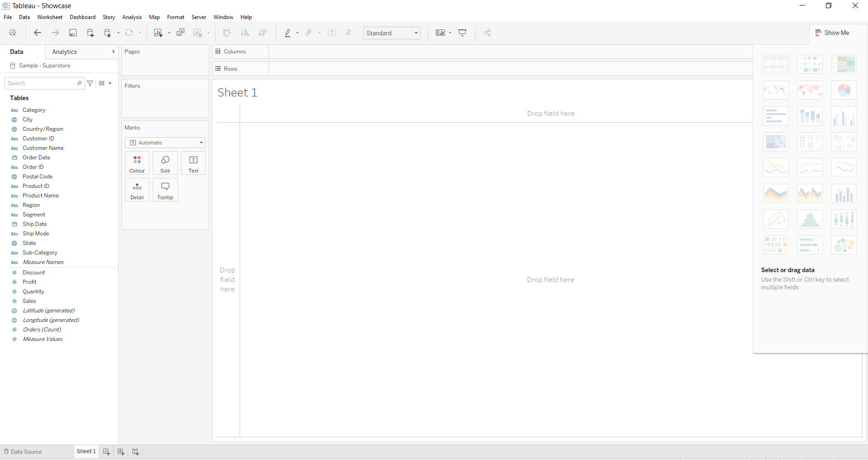Select the Profit measure field
The width and height of the screenshot is (868, 460).
coord(29,282)
